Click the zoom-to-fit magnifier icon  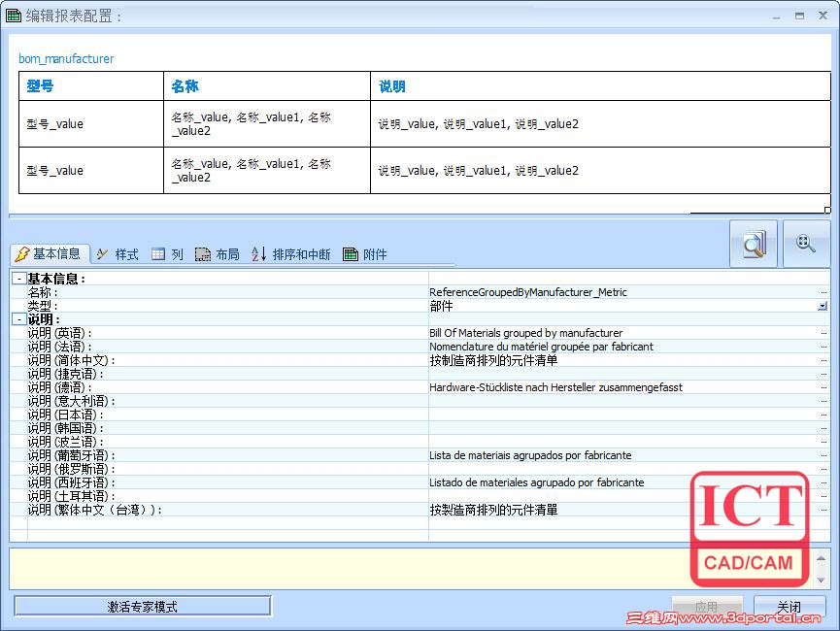click(806, 244)
